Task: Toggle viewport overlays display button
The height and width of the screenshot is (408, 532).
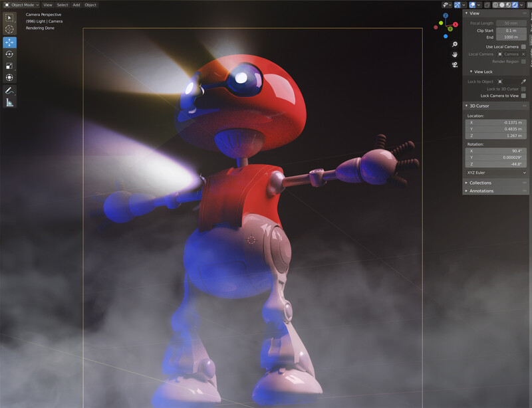Action: (472, 5)
